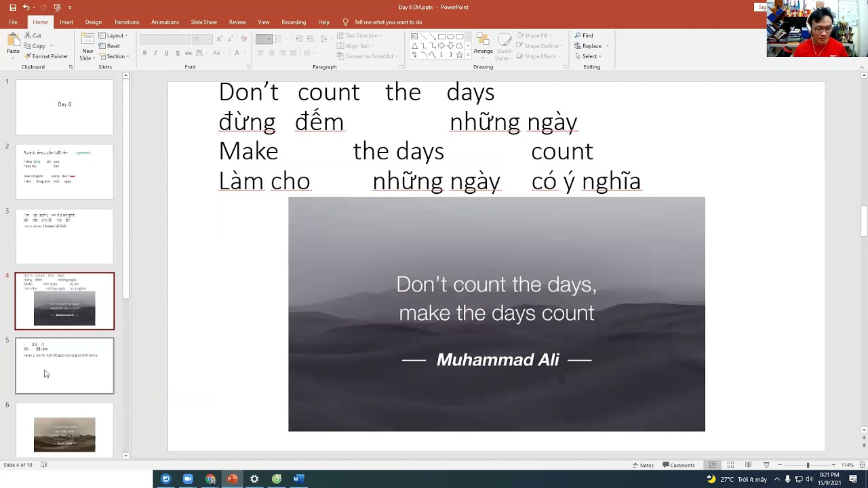
Task: Expand the shapes gallery
Action: click(x=468, y=55)
